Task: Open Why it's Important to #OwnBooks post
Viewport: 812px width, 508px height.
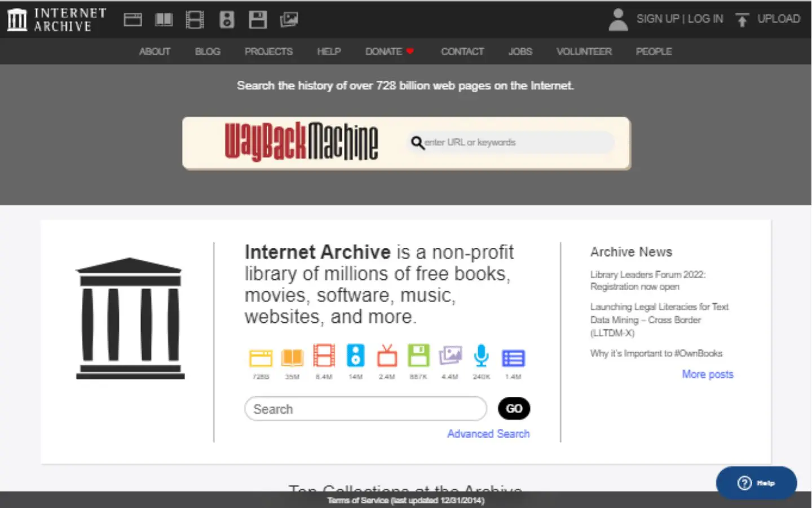Action: [x=656, y=353]
